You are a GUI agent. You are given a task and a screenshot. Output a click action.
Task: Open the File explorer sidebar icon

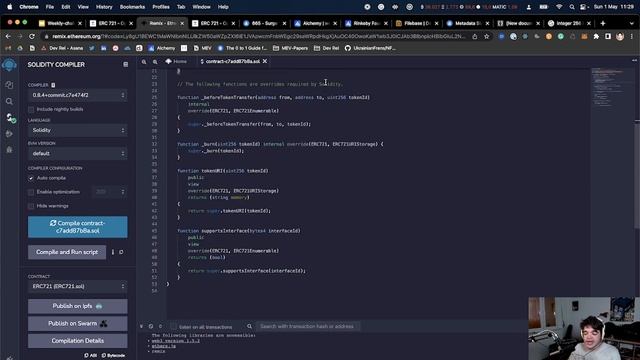[x=9, y=85]
